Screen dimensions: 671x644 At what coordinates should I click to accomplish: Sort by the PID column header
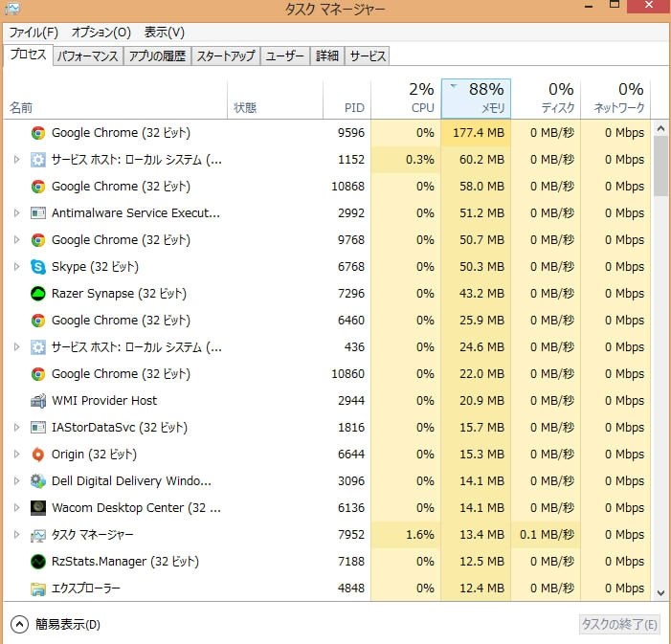point(347,99)
